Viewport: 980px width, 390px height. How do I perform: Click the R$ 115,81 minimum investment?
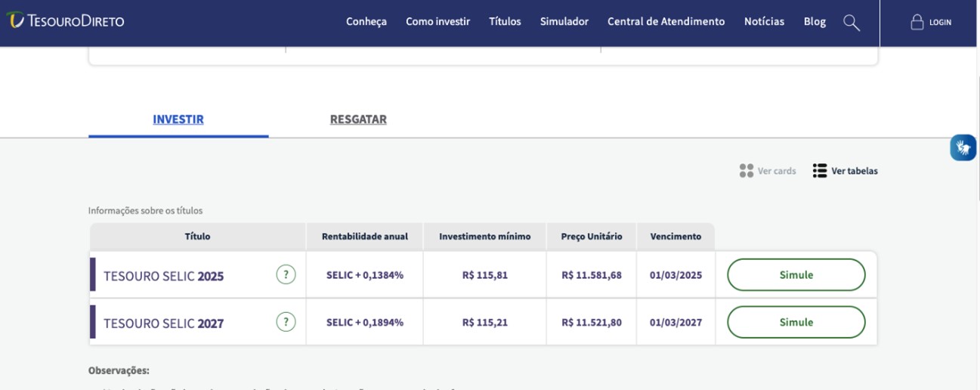(x=485, y=275)
